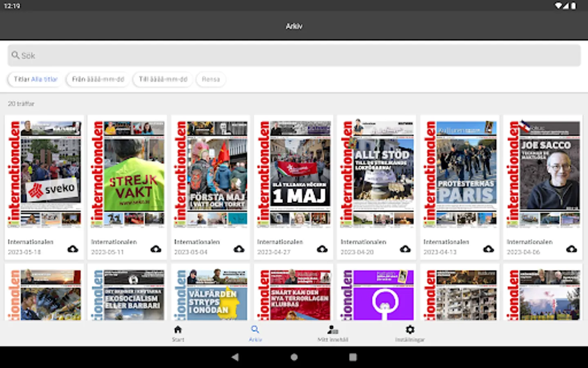Open the Välfärden stryps i onödan cover
The width and height of the screenshot is (588, 368).
tap(211, 294)
